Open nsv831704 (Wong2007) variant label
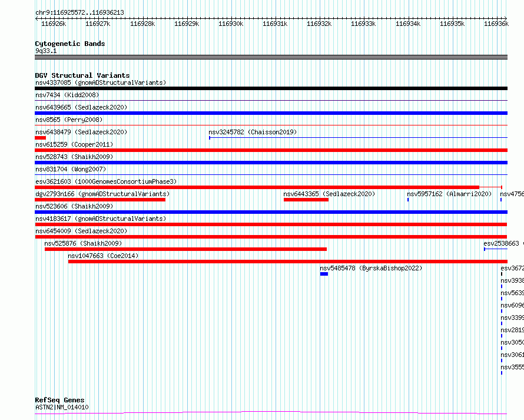This screenshot has height=420, width=524. [x=71, y=169]
